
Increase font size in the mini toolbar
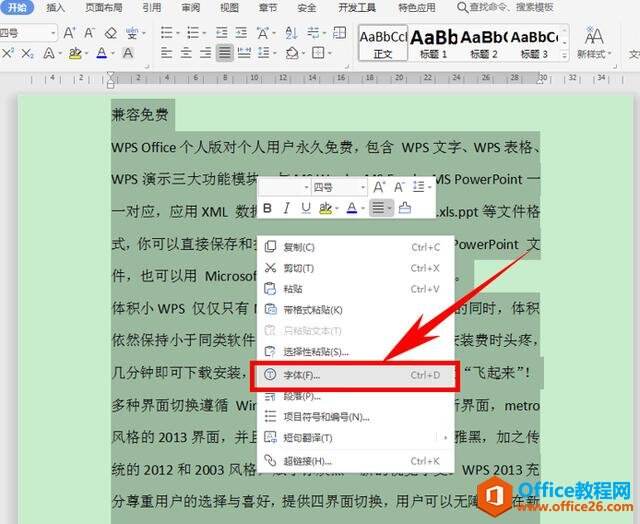click(x=378, y=187)
